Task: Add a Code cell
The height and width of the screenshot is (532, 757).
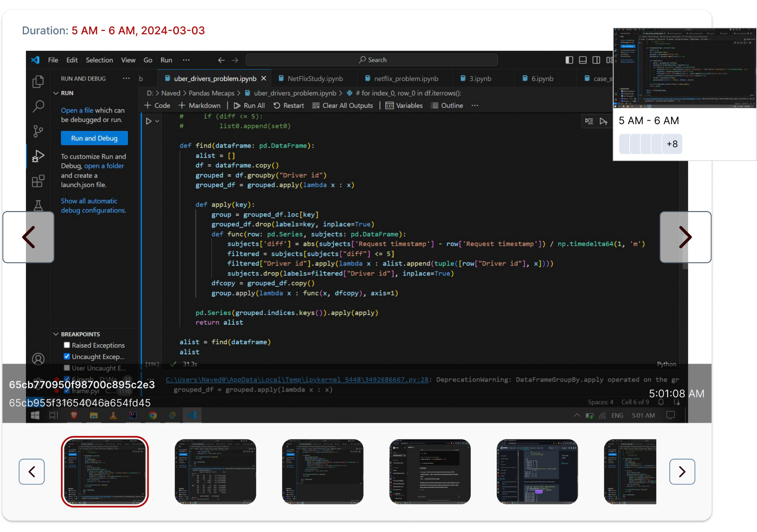Action: (x=157, y=106)
